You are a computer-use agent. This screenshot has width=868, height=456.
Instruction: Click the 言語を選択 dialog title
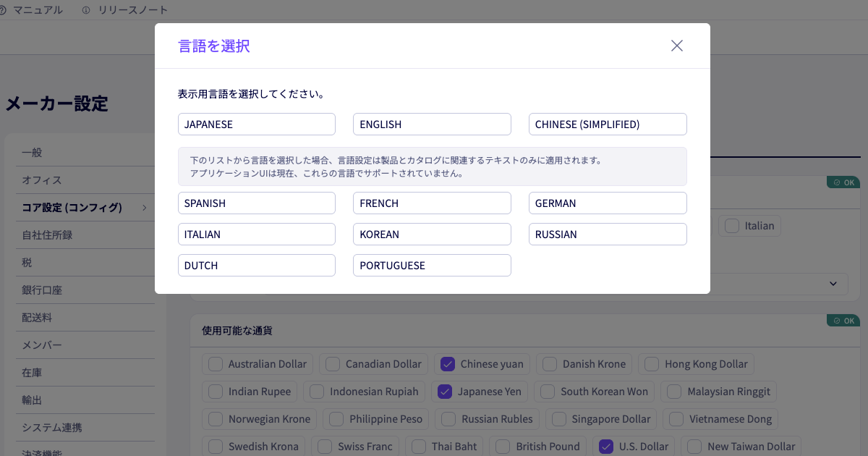pyautogui.click(x=214, y=46)
